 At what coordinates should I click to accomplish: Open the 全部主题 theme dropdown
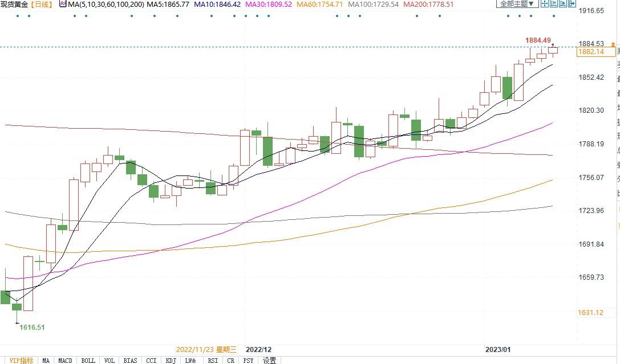click(517, 4)
